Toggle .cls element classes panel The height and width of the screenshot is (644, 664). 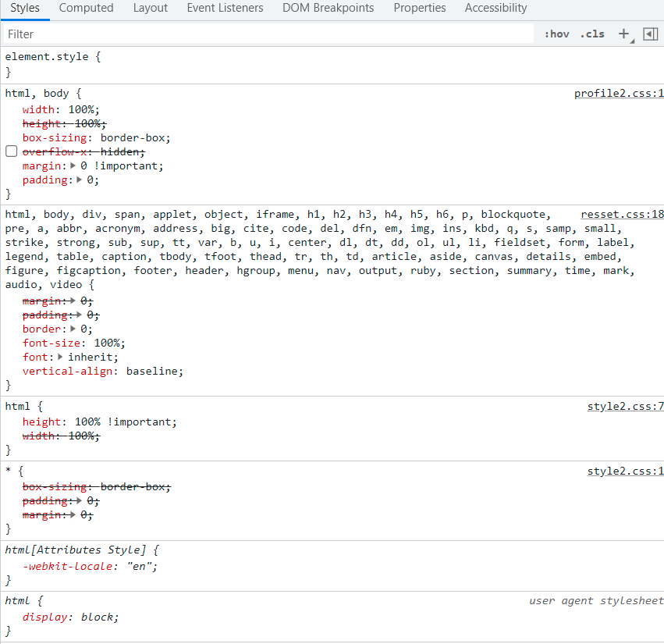pos(592,34)
